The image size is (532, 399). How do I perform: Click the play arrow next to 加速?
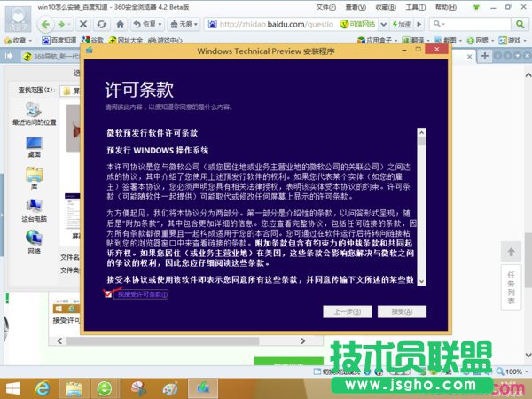coord(419,24)
